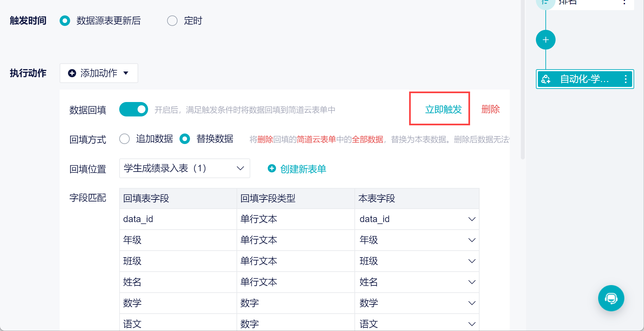Click the plus icon beside 创建新表单
Screen dimensions: 644x331
click(272, 168)
